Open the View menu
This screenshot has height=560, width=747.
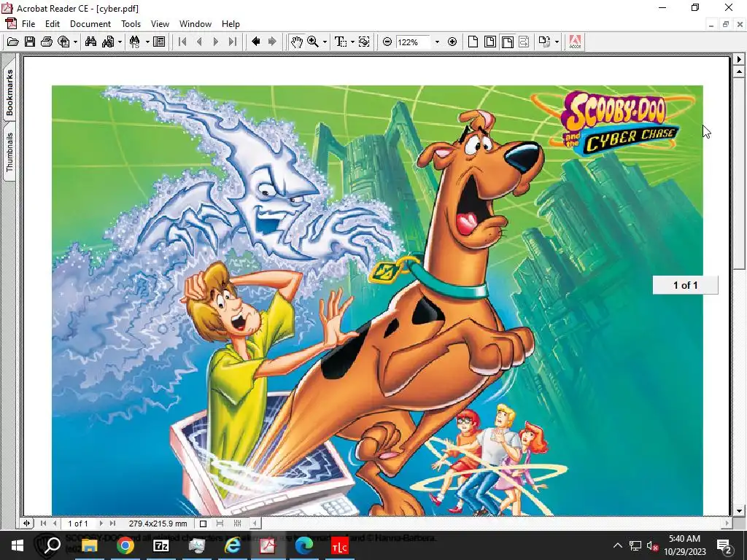point(160,24)
